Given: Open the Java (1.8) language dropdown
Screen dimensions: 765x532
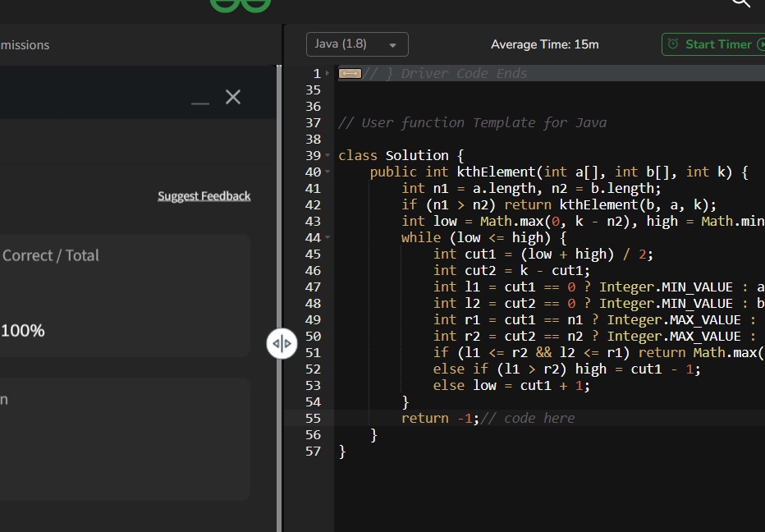Looking at the screenshot, I should coord(357,44).
